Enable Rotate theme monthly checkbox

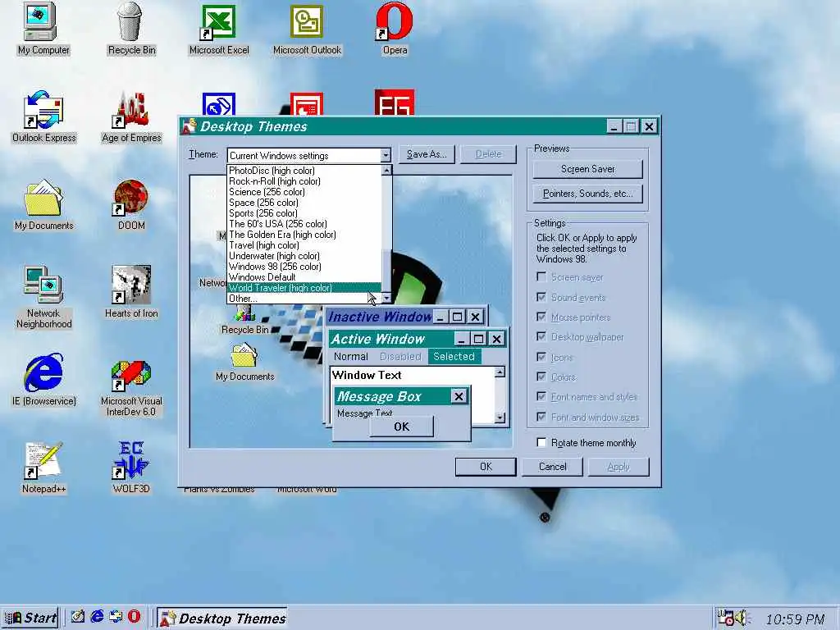coord(541,442)
